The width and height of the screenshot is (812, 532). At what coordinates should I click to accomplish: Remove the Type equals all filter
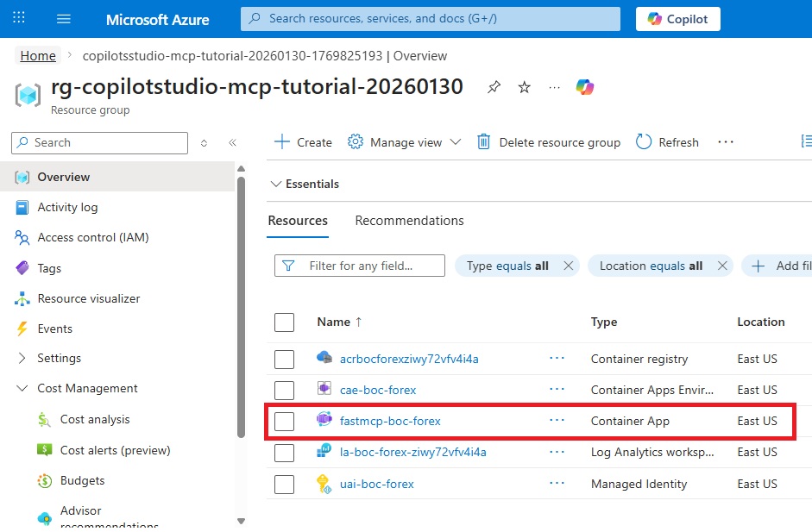[x=568, y=266]
